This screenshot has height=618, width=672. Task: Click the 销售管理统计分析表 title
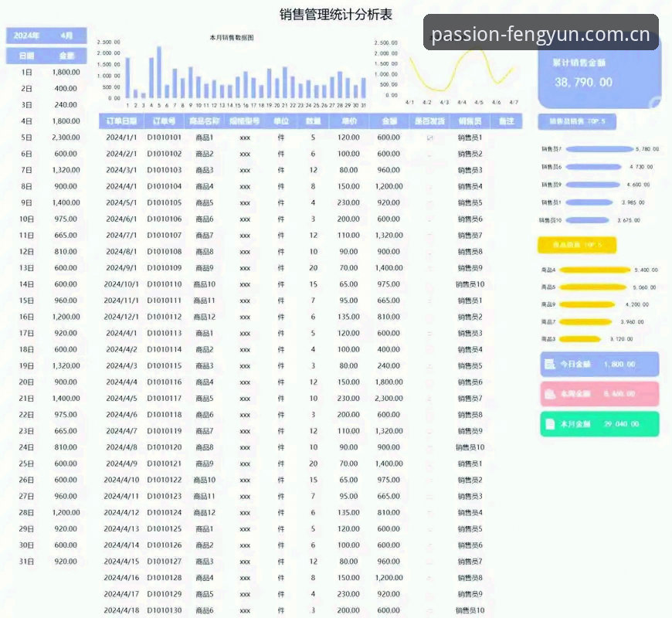coord(335,14)
